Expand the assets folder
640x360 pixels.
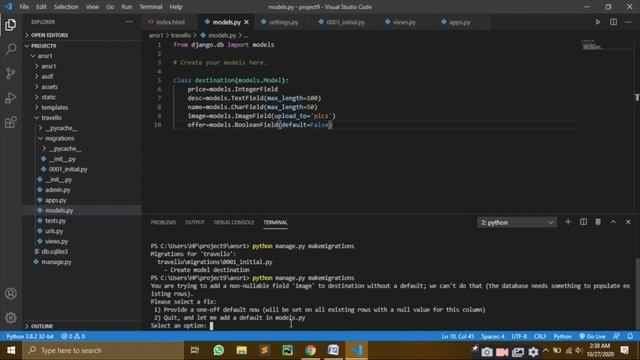click(82, 87)
